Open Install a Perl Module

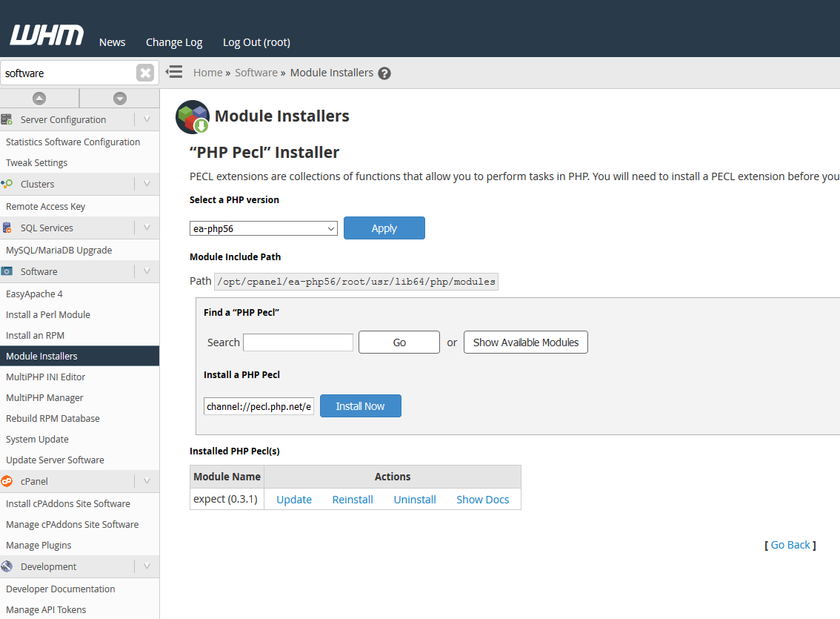(47, 314)
